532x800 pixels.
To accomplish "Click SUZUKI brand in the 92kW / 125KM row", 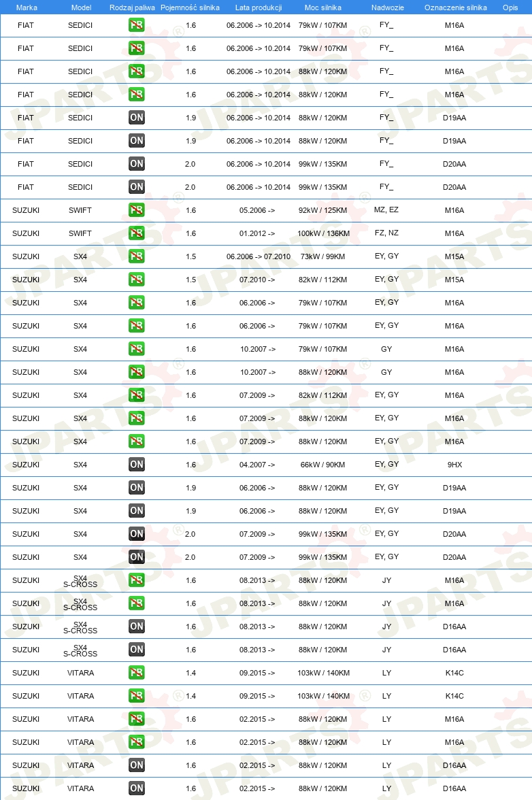I will [x=25, y=210].
